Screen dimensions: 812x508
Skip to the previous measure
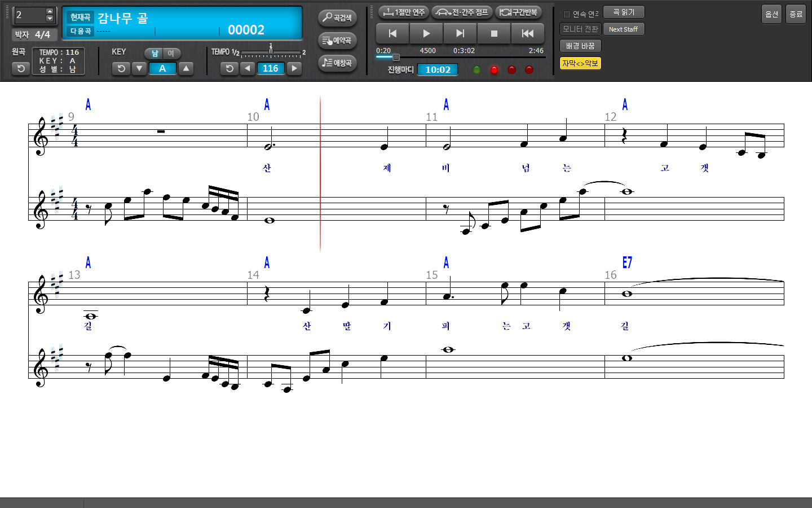pyautogui.click(x=392, y=33)
